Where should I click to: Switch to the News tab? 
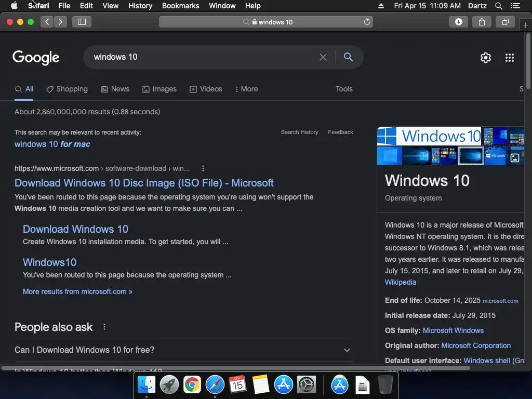[x=115, y=89]
